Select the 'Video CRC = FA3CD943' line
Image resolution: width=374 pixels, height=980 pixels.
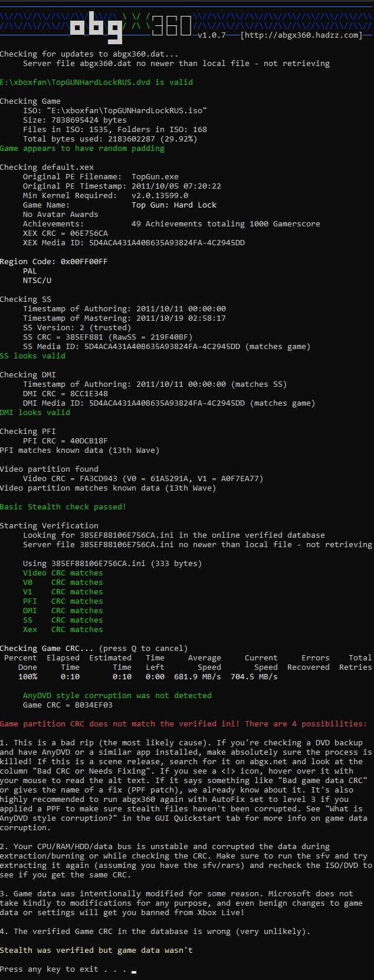143,479
